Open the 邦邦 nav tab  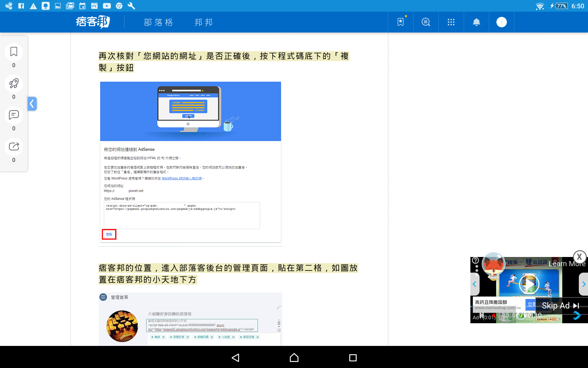(204, 22)
